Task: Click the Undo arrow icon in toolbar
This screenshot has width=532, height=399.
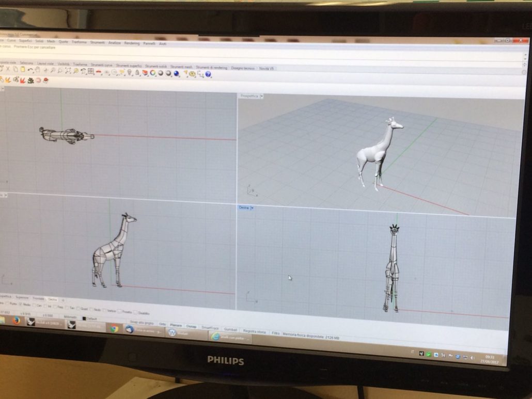Action: tap(30, 70)
